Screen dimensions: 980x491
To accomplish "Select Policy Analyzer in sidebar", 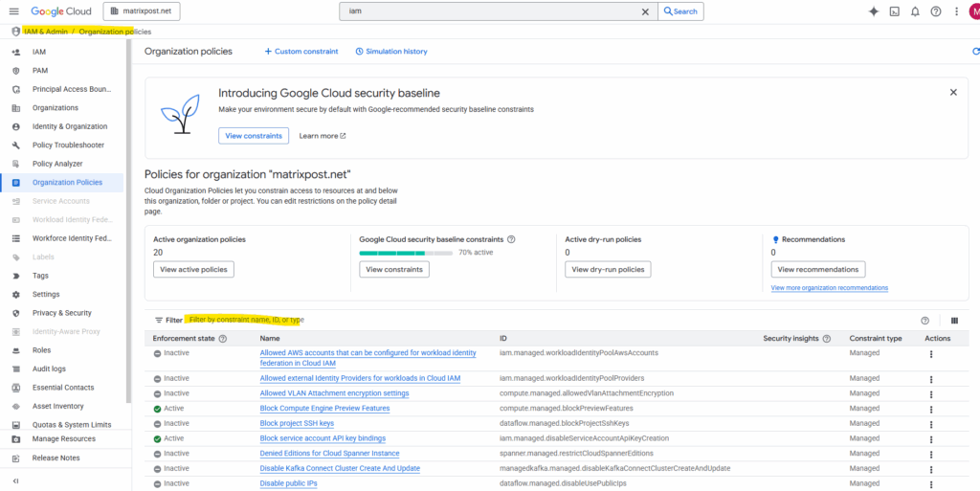I will (57, 164).
